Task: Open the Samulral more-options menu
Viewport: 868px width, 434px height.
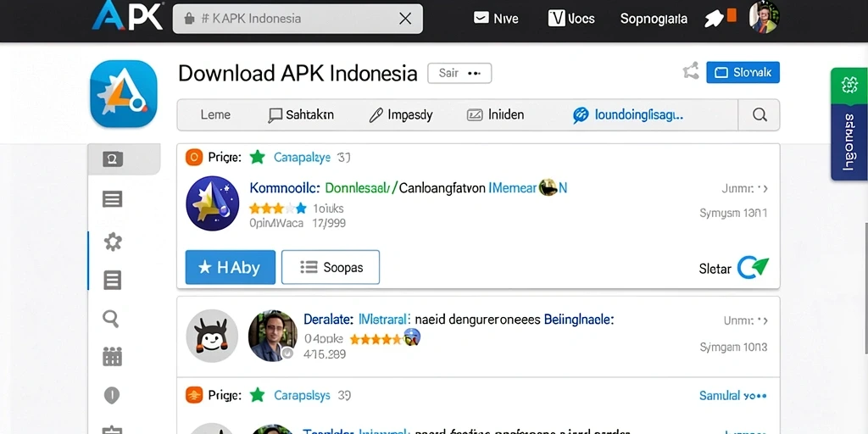Action: click(733, 396)
